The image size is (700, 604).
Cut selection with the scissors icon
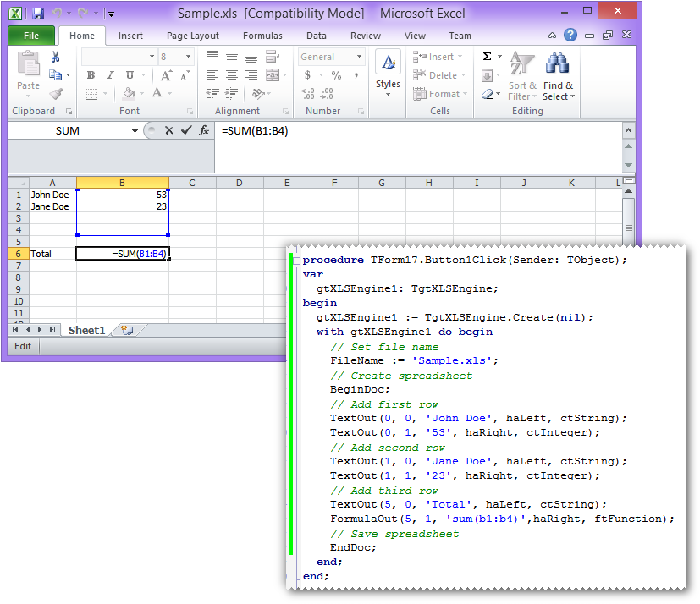click(55, 57)
